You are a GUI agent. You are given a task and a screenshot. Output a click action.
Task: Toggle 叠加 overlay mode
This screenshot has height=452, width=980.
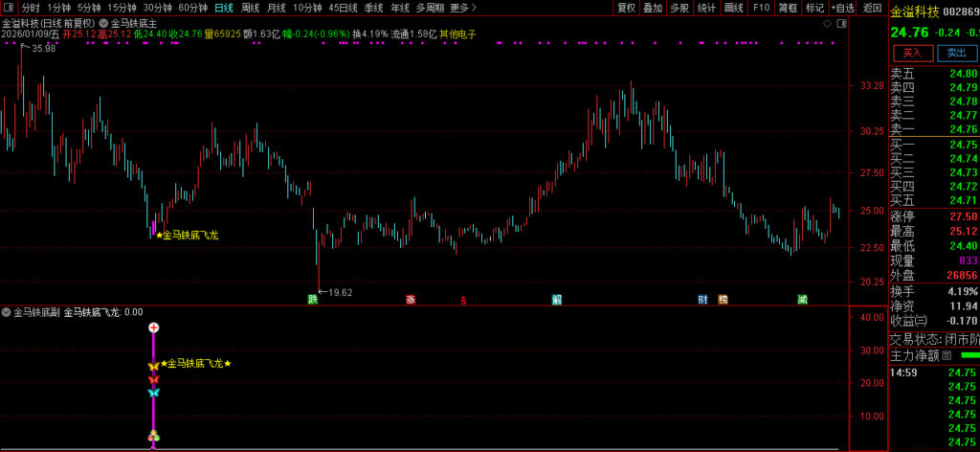coord(653,8)
